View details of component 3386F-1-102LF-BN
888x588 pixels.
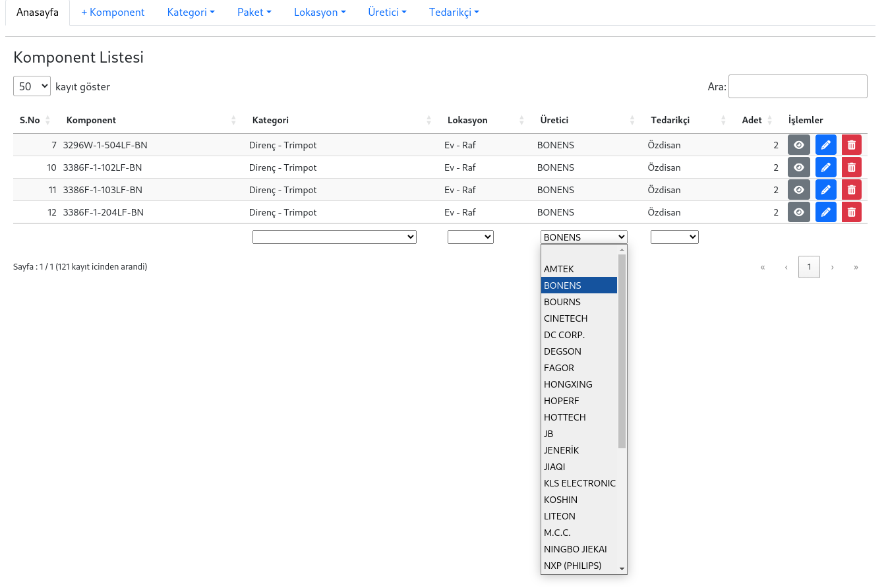(x=798, y=167)
